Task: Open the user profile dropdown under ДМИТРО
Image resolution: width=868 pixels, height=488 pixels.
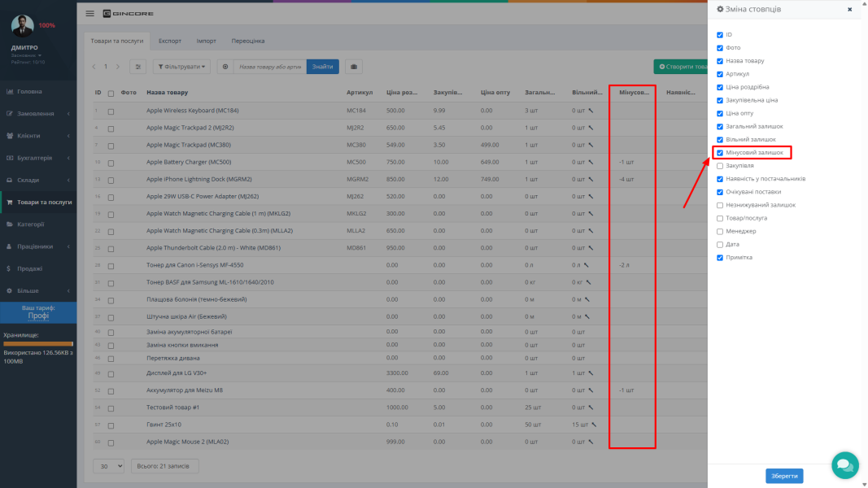Action: [26, 55]
